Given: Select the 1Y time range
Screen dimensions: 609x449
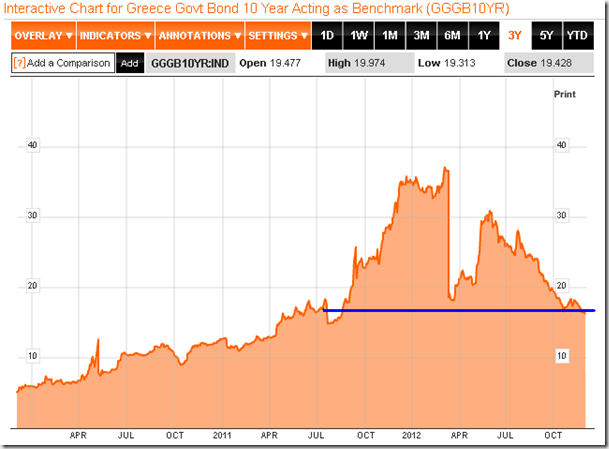Looking at the screenshot, I should tap(483, 36).
